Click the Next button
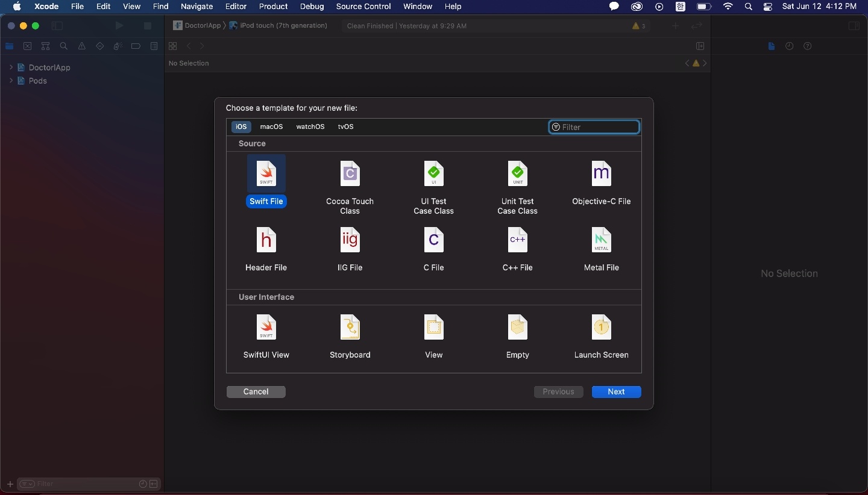868x495 pixels. pyautogui.click(x=616, y=391)
